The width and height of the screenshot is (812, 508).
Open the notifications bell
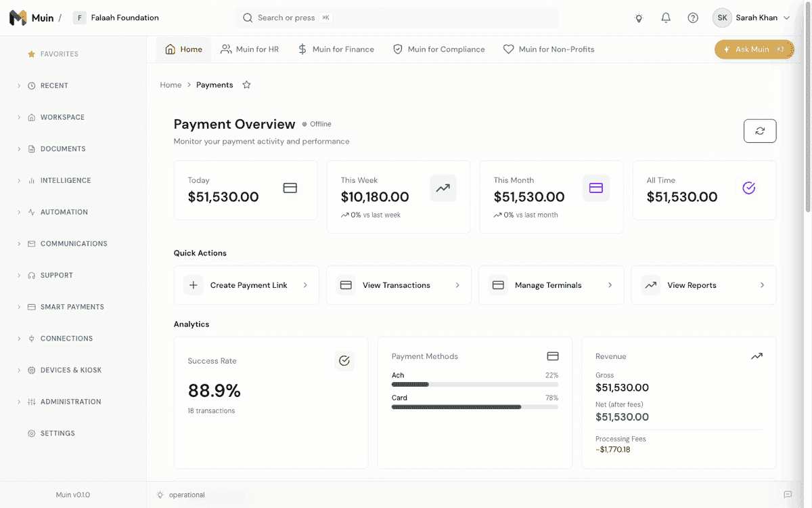click(666, 18)
